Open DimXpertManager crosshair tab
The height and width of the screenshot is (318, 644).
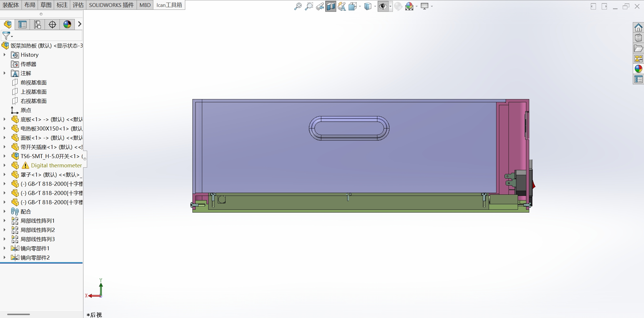click(x=52, y=24)
